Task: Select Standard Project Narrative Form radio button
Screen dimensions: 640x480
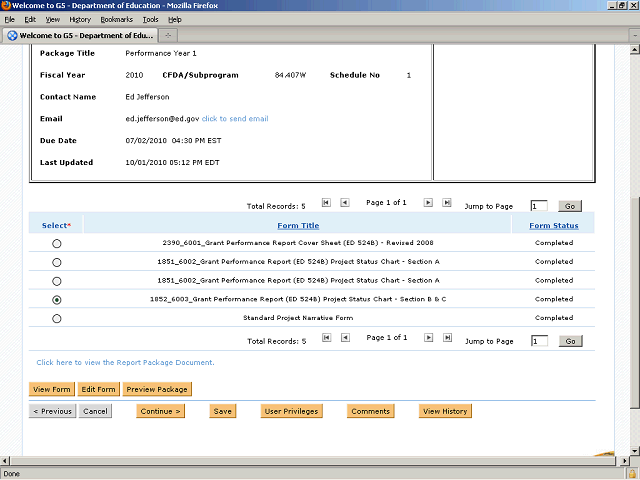Action: pos(56,319)
